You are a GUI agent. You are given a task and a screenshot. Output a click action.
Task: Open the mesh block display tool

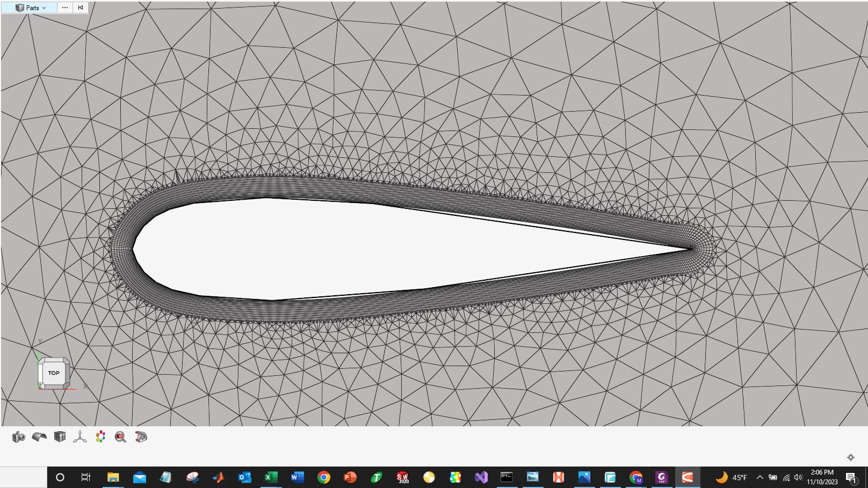point(60,436)
